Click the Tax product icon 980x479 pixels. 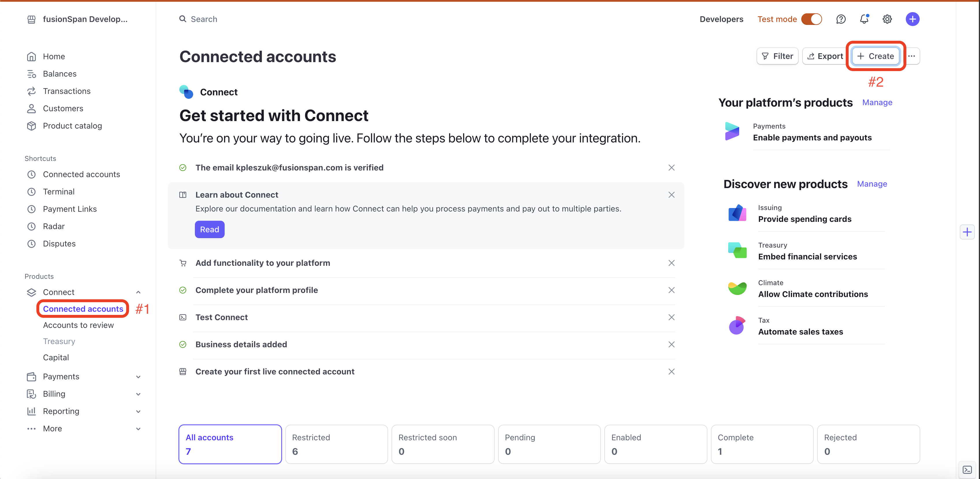[737, 326]
